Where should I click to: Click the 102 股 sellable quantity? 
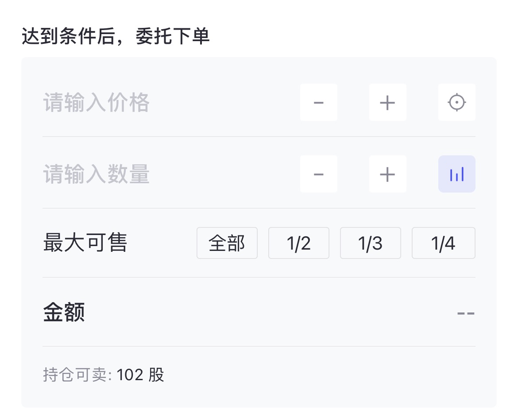140,375
